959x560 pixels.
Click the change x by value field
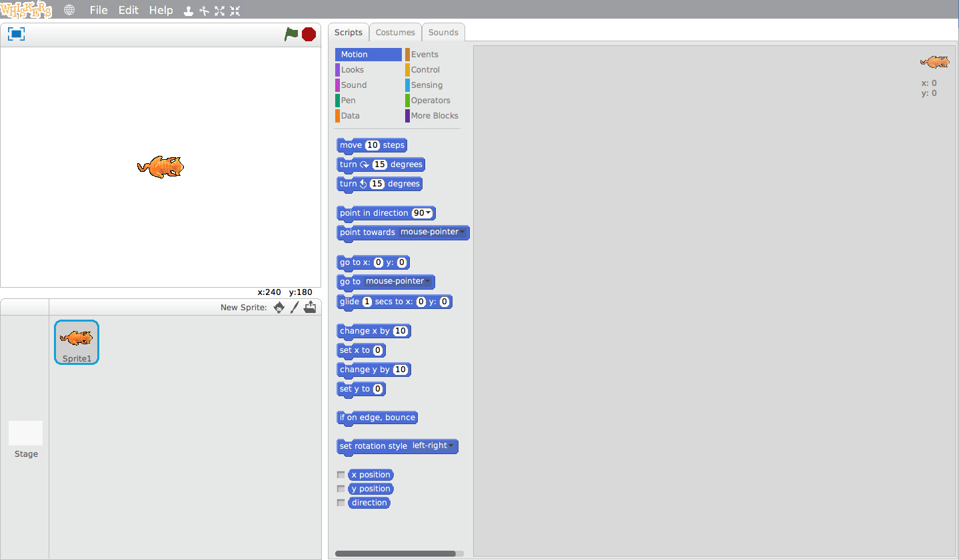(400, 331)
